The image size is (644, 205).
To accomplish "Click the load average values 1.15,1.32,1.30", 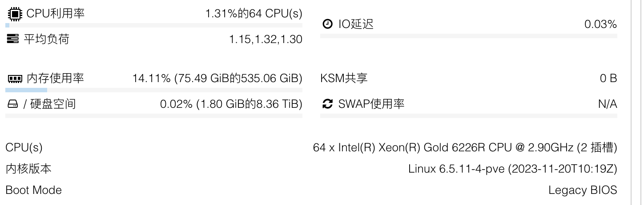I will (x=266, y=39).
